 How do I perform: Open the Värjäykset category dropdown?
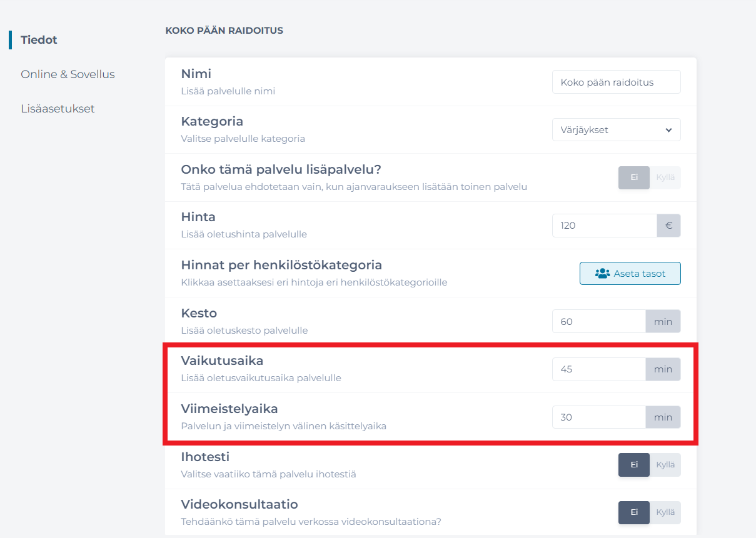(x=616, y=129)
